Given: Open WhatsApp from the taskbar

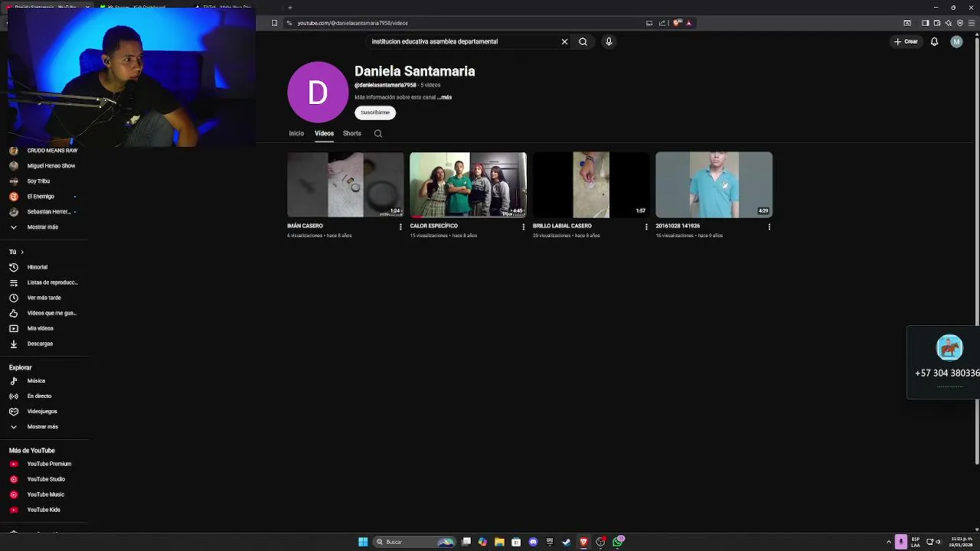Looking at the screenshot, I should 618,542.
